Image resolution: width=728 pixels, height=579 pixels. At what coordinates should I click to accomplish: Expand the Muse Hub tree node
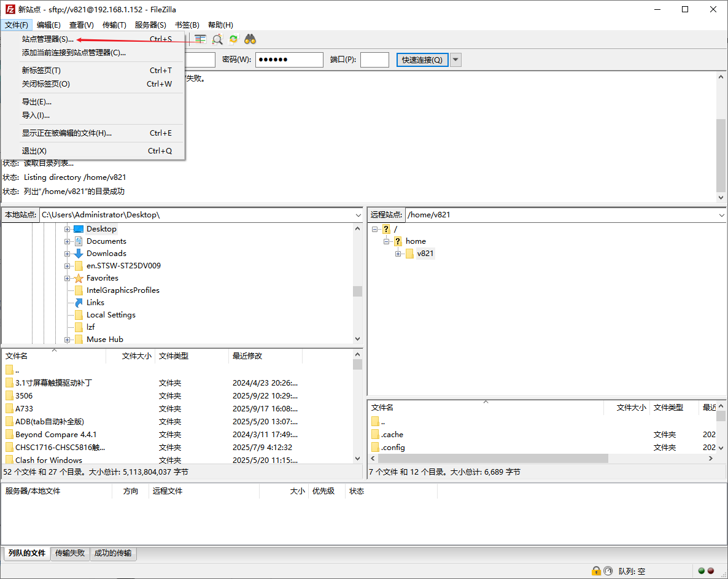[x=68, y=340]
